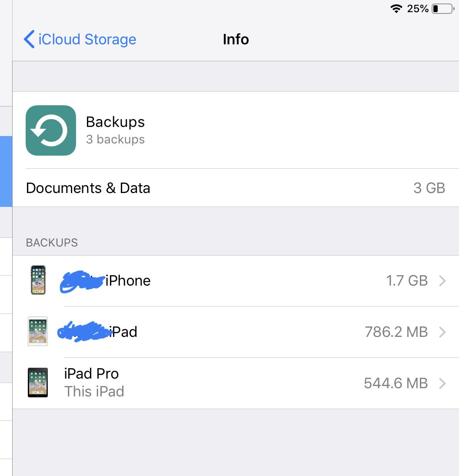The height and width of the screenshot is (476, 459).
Task: Tap the 1.7 GB size label
Action: (x=407, y=281)
